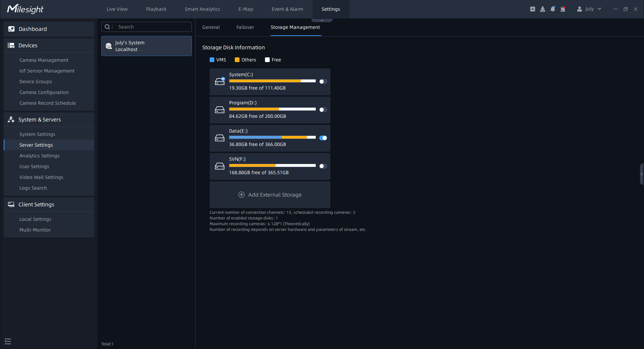Image resolution: width=644 pixels, height=349 pixels.
Task: Collapse the top panel chevron under Settings
Action: click(x=322, y=20)
